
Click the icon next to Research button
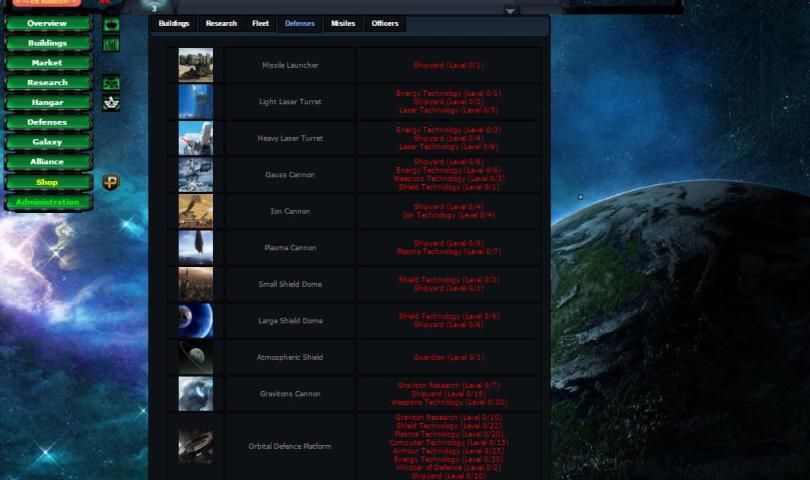(x=111, y=83)
